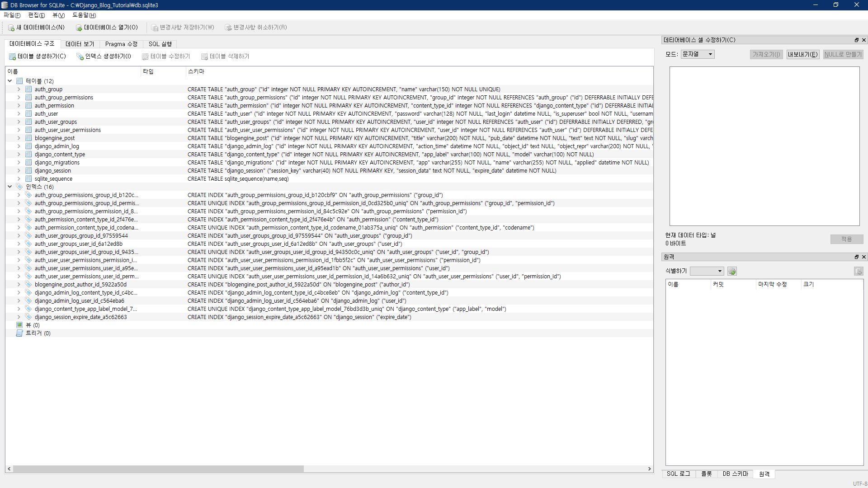Switch to the SQL 로그 bottom tab

pos(678,474)
